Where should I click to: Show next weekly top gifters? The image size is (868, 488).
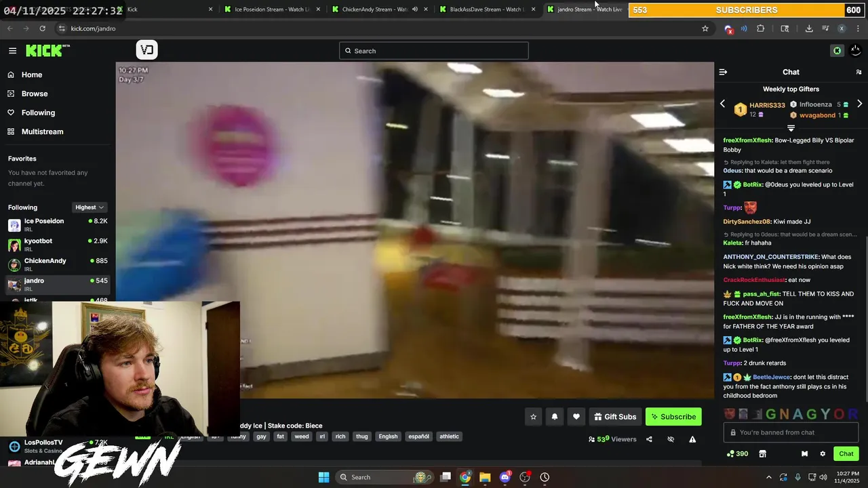pyautogui.click(x=859, y=104)
